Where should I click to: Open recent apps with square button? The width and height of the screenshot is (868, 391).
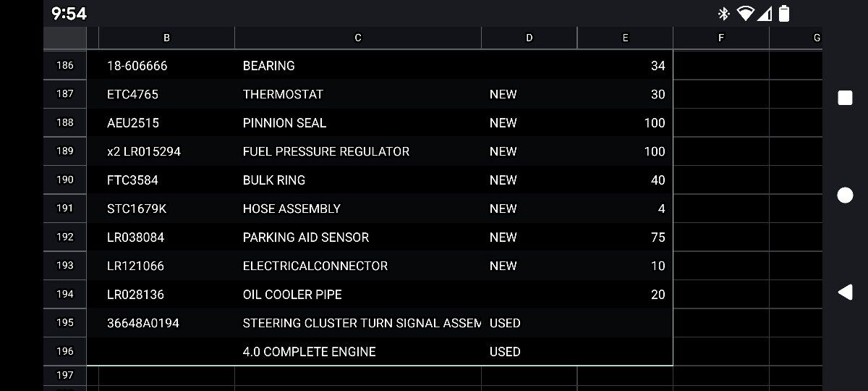[x=845, y=98]
